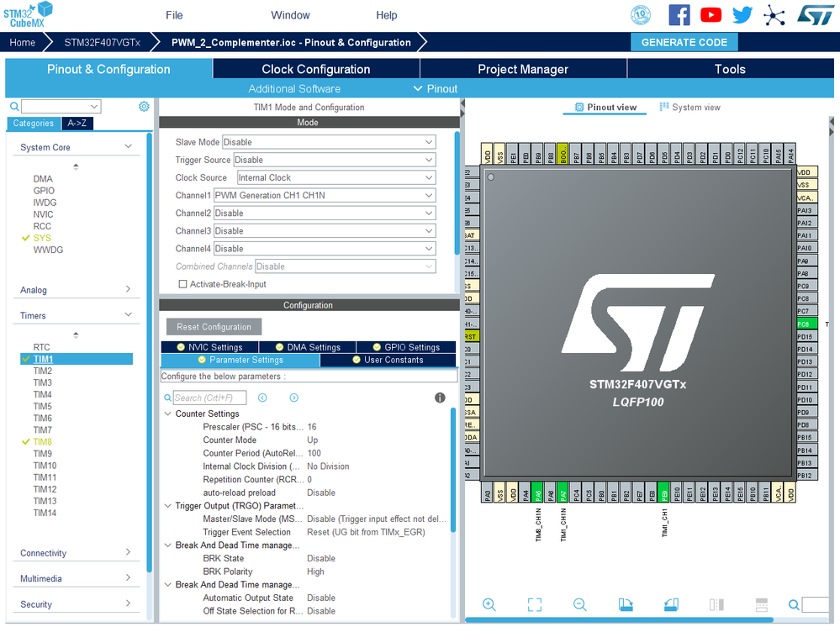This screenshot has height=627, width=840.
Task: Click the parameter search magnifier icon
Action: [x=167, y=398]
